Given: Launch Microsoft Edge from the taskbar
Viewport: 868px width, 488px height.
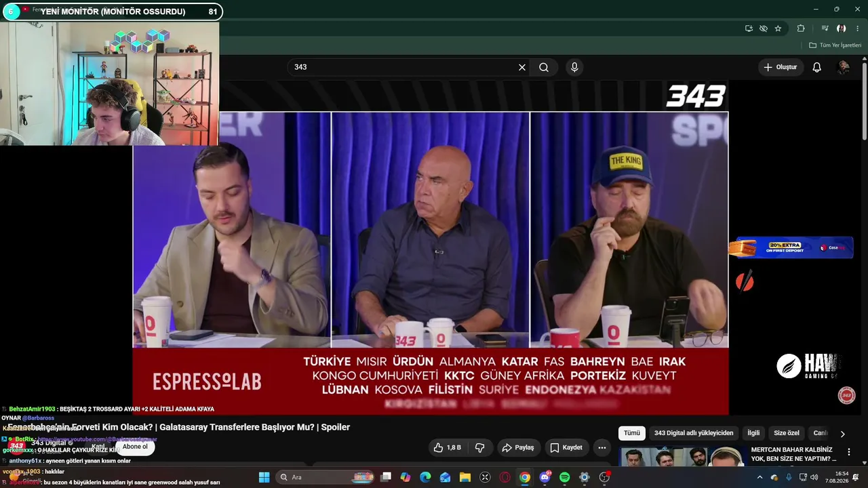Looking at the screenshot, I should 425,477.
